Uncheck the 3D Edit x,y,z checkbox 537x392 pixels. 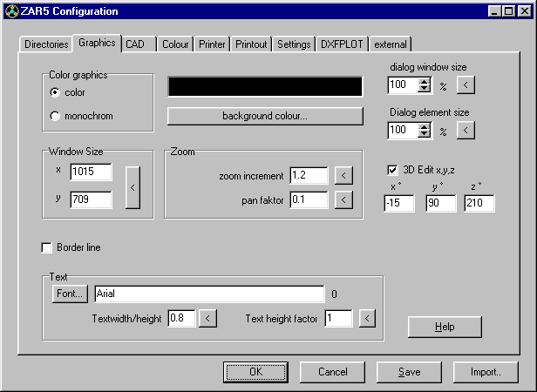pos(392,170)
